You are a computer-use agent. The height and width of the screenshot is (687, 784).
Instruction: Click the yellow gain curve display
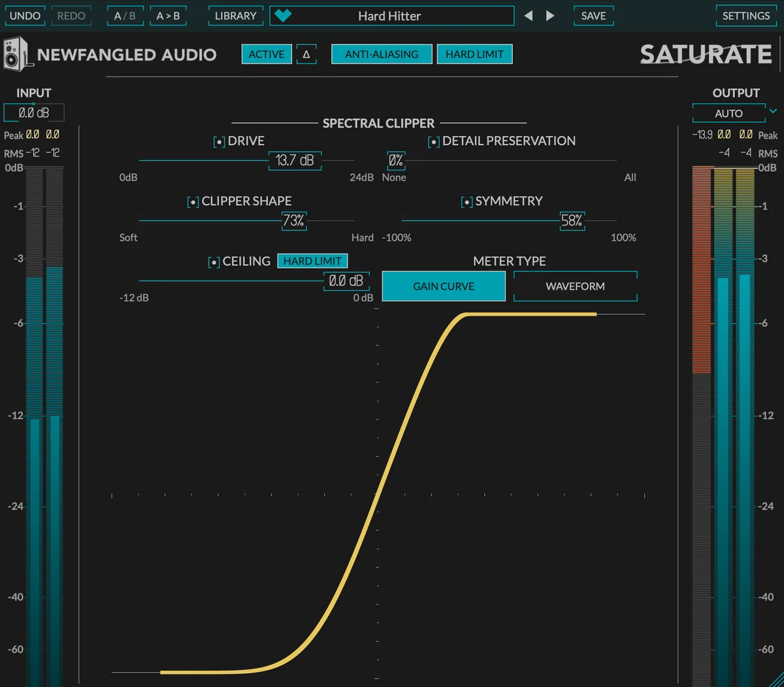378,494
